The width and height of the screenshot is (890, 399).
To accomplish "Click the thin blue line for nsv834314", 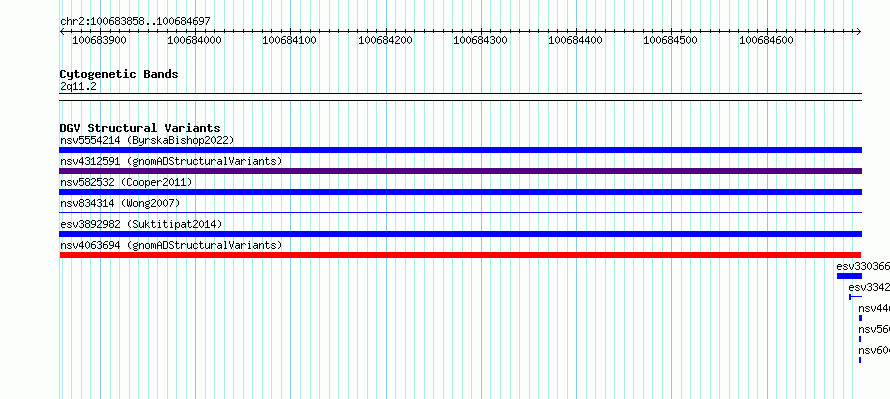I will tap(460, 212).
